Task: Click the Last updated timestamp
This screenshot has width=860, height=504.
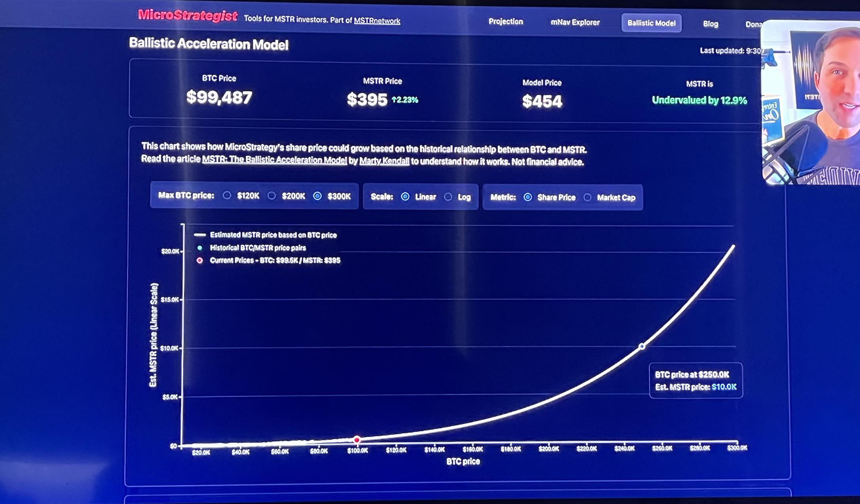Action: tap(730, 51)
